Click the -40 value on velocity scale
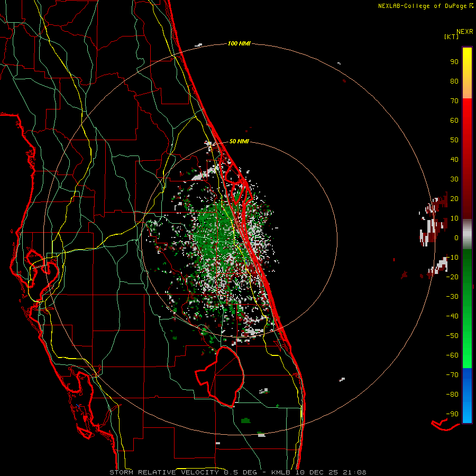The height and width of the screenshot is (476, 476). click(452, 316)
